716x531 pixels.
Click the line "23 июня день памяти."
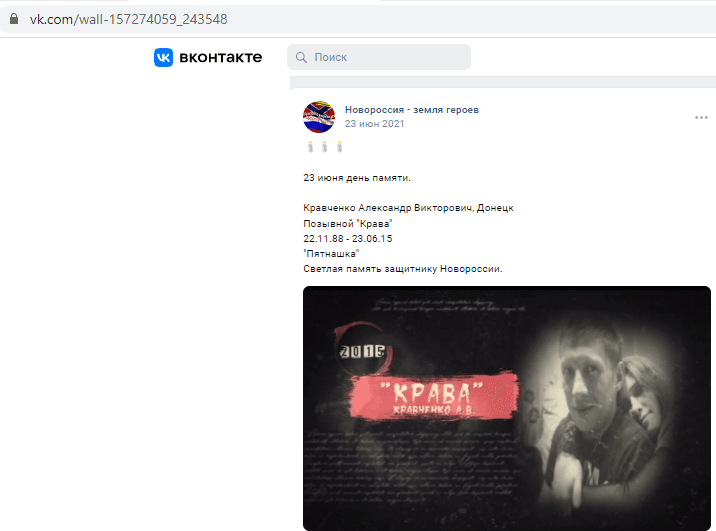pos(357,178)
